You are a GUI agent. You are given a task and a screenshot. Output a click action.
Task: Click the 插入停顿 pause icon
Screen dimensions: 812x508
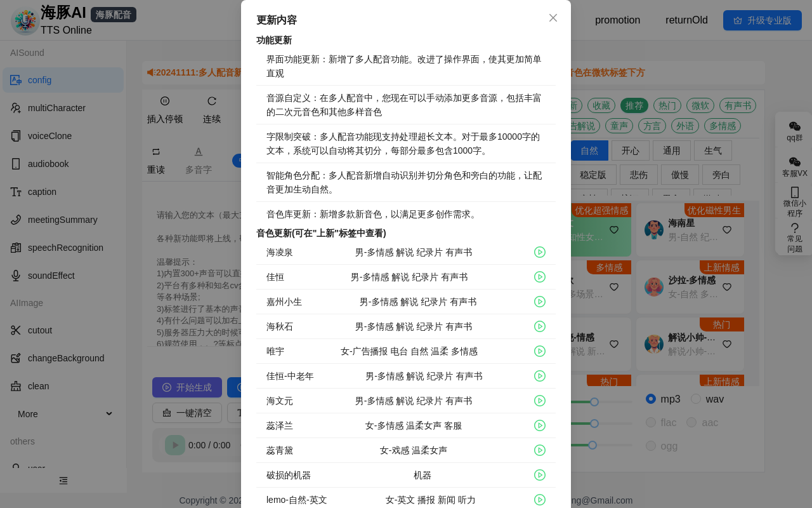click(x=165, y=101)
